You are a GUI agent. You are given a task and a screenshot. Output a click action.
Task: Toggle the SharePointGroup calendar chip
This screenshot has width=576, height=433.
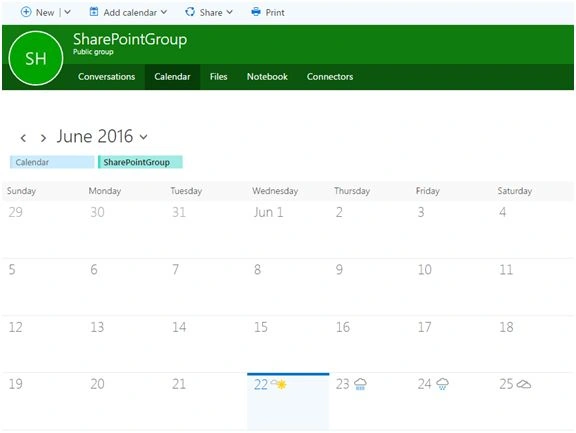coord(140,162)
